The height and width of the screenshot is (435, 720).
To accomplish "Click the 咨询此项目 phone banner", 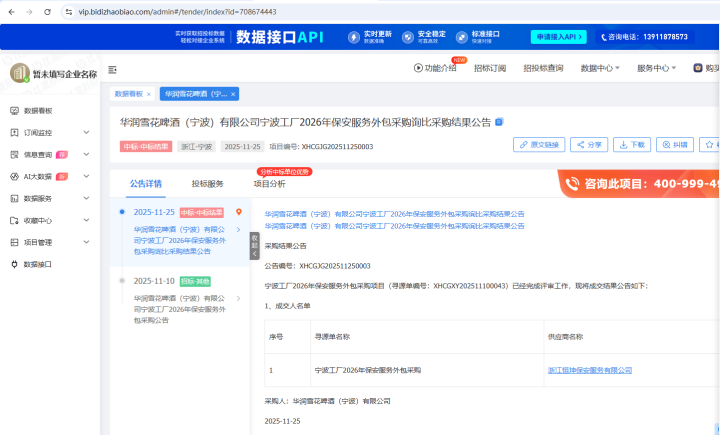I will (639, 184).
